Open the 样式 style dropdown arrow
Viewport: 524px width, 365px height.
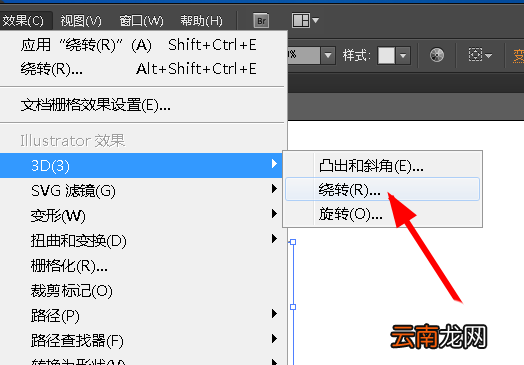(403, 55)
